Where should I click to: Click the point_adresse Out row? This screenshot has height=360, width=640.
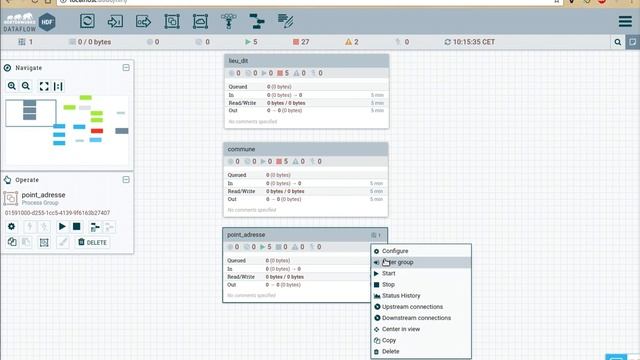pos(296,285)
